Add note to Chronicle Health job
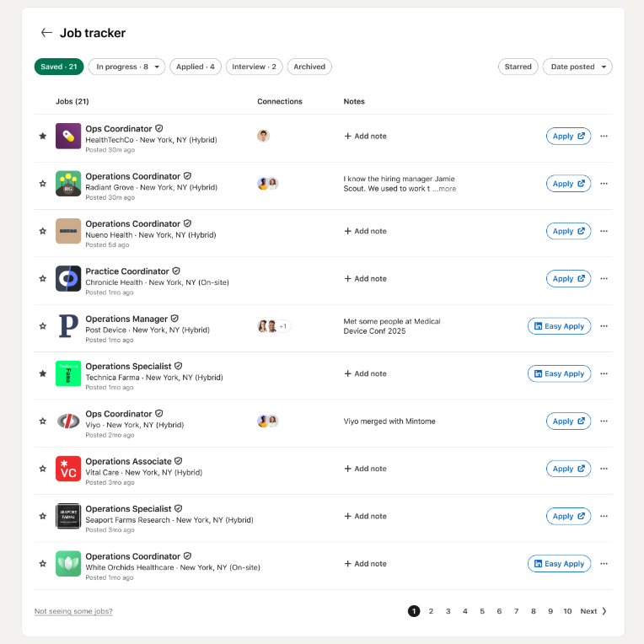Viewport: 644px width, 644px height. tap(365, 278)
